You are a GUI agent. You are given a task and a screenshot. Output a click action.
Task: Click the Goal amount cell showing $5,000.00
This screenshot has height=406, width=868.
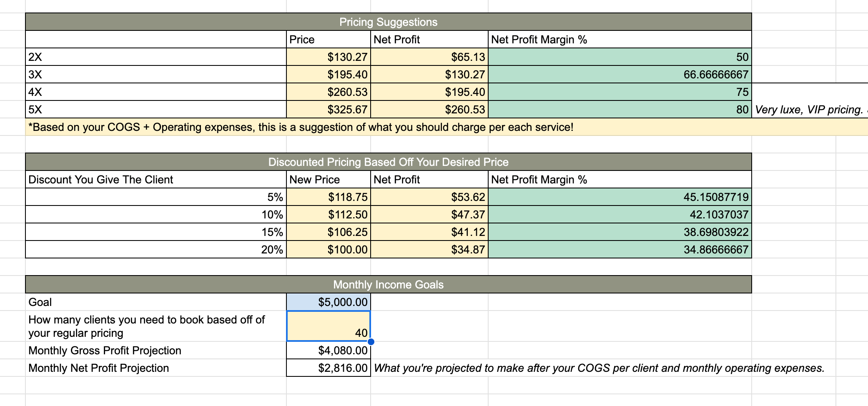pyautogui.click(x=329, y=302)
